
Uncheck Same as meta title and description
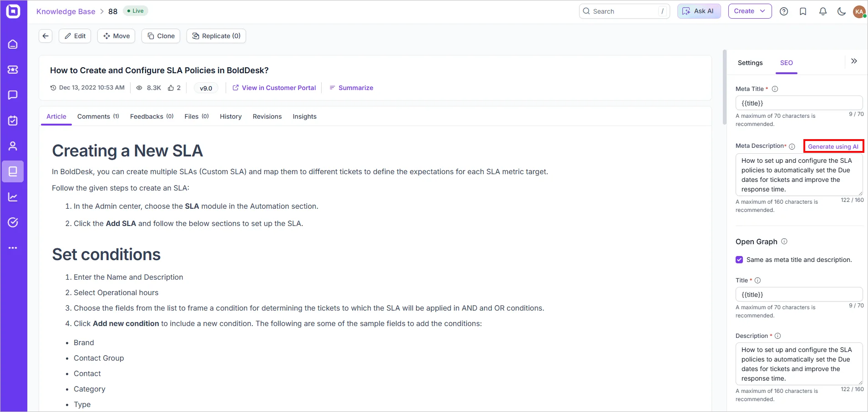coord(739,260)
